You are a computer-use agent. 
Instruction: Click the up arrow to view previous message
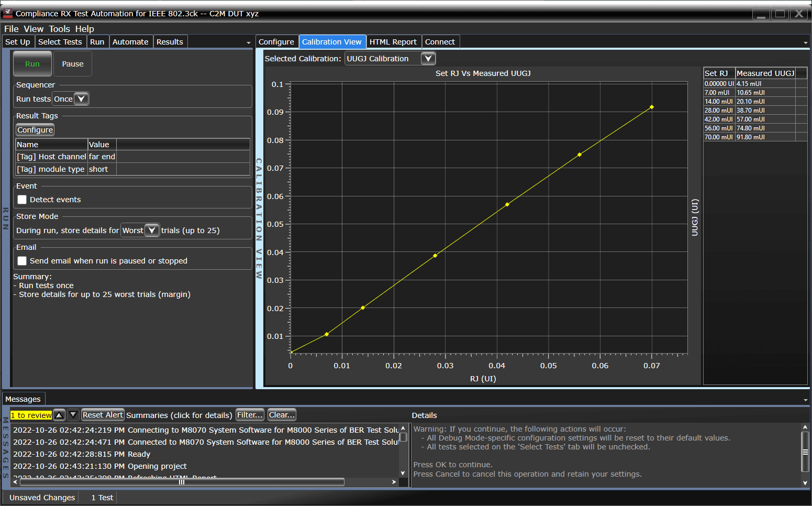tap(59, 414)
